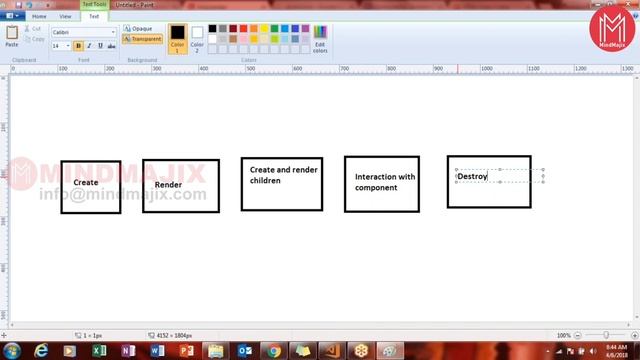Click the Render box on canvas
Viewport: 640px width, 360px height.
click(181, 186)
